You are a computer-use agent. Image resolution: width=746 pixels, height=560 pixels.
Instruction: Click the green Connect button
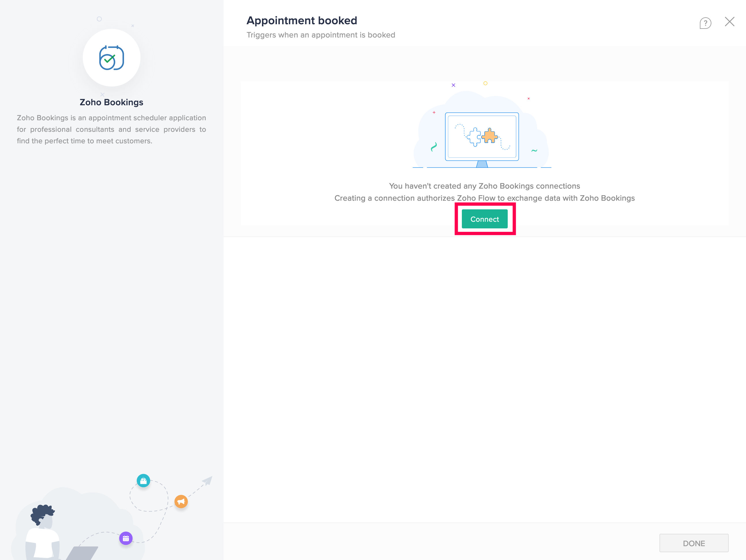(484, 219)
